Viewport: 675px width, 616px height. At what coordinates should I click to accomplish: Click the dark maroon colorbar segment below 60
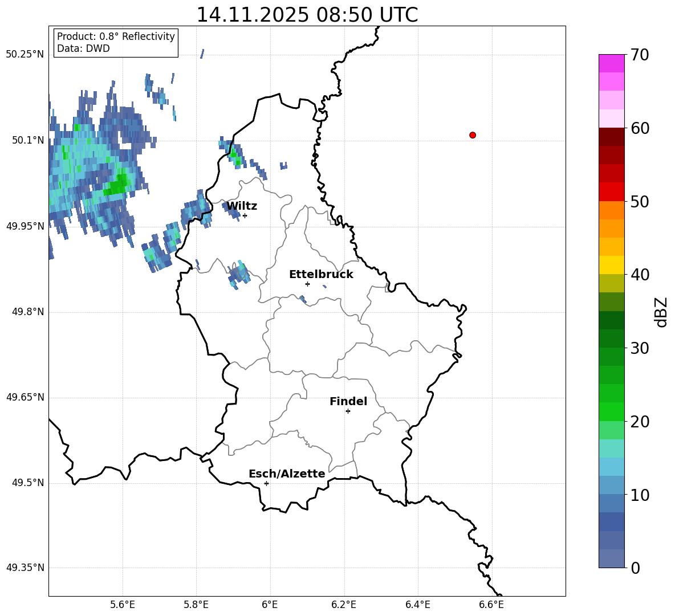click(x=611, y=137)
